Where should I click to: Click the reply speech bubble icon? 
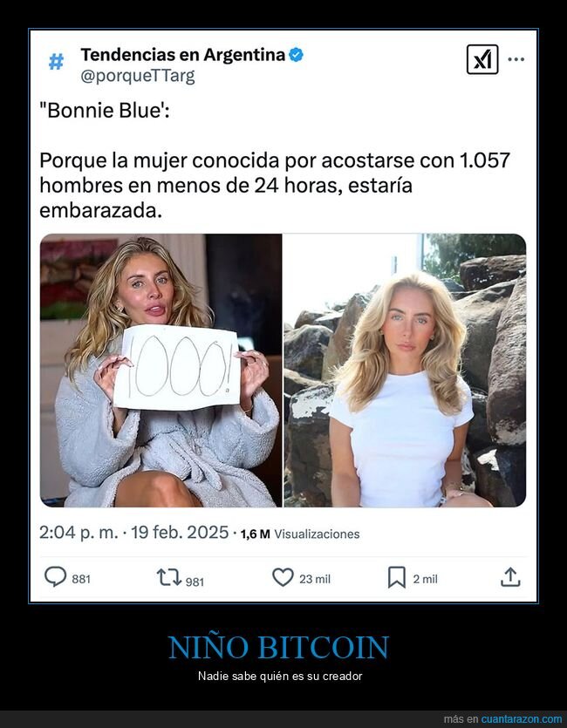[55, 576]
